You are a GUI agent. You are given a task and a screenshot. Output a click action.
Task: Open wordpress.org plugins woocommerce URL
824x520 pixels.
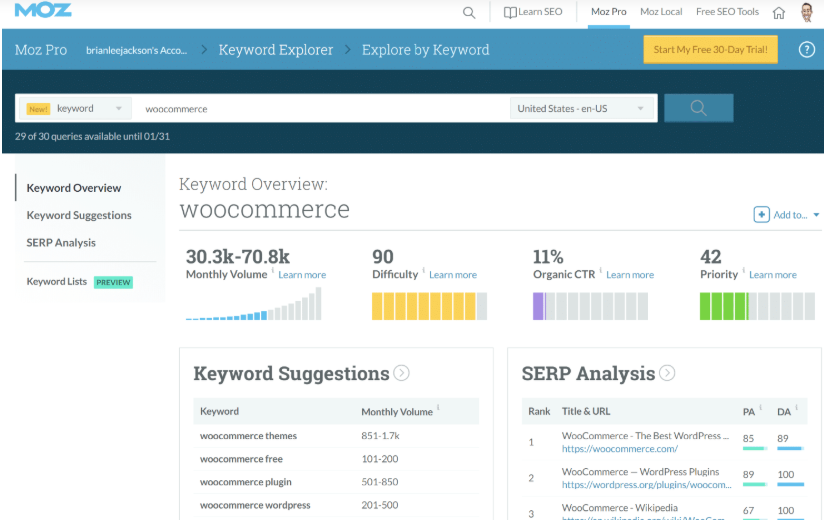click(646, 485)
